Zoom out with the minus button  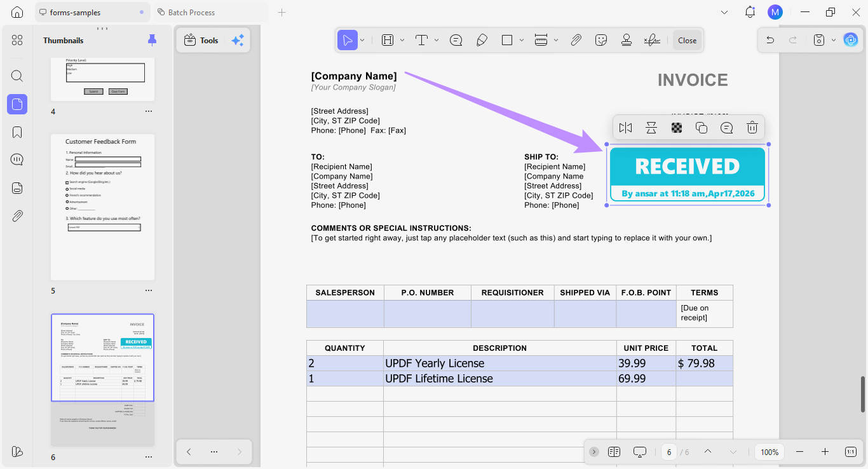(x=800, y=452)
